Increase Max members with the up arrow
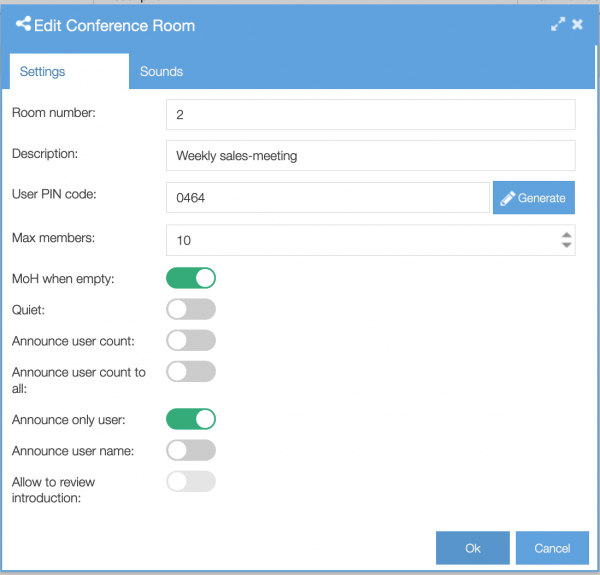This screenshot has width=600, height=575. pyautogui.click(x=567, y=235)
